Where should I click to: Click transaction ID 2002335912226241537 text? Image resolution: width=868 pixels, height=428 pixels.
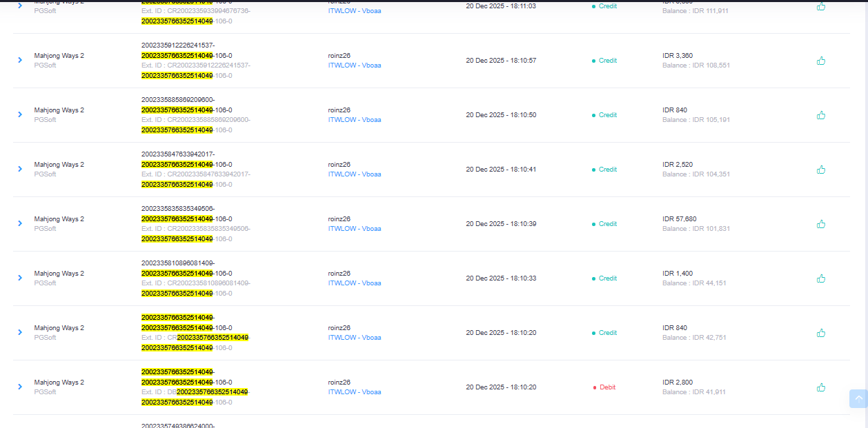point(178,45)
